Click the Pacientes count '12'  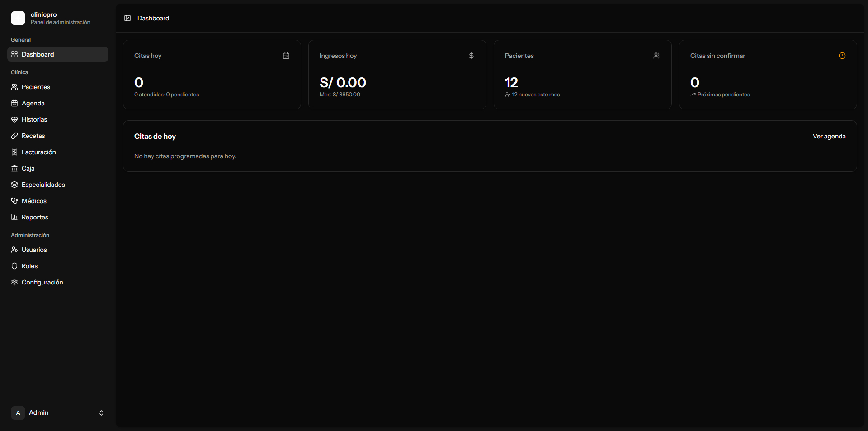click(x=511, y=82)
